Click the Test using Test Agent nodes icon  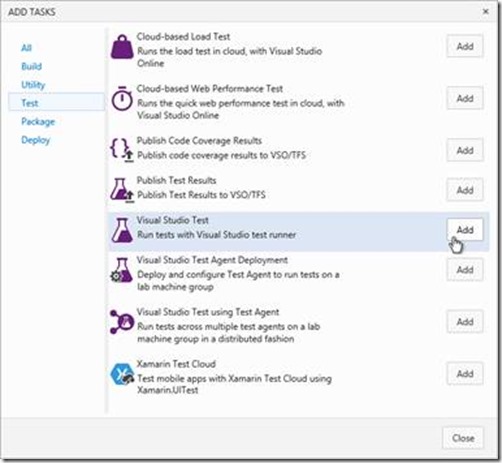[122, 322]
